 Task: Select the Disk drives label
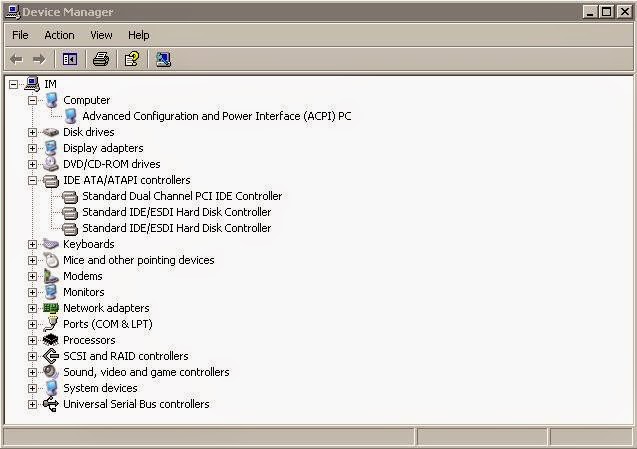(x=89, y=132)
